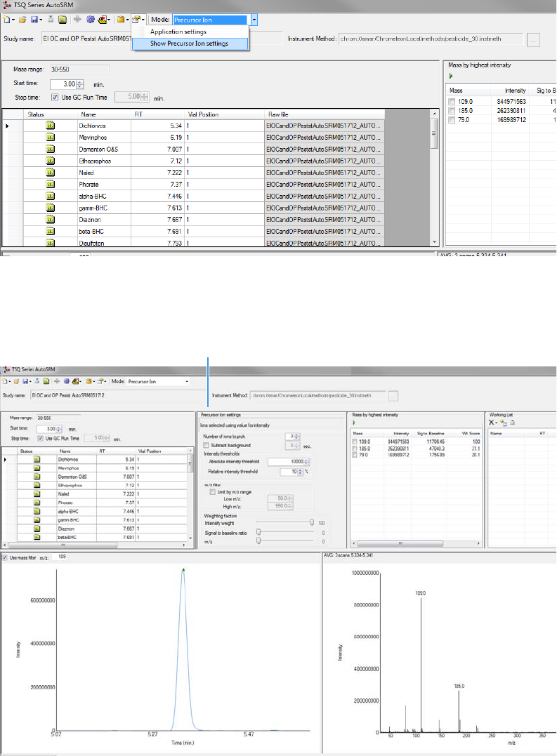Click Diazinon status icon in upper table
The image size is (557, 756).
[x=50, y=220]
